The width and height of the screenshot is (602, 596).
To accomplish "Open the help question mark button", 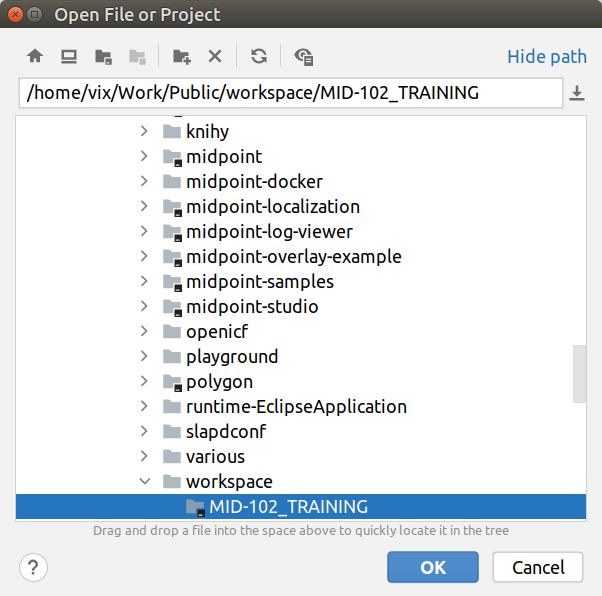I will pos(33,567).
